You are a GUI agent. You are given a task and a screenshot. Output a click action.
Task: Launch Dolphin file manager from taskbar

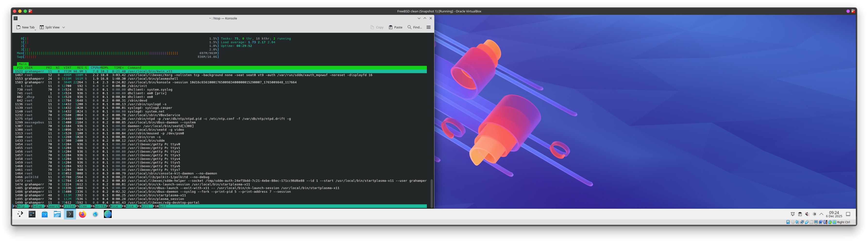(x=57, y=214)
